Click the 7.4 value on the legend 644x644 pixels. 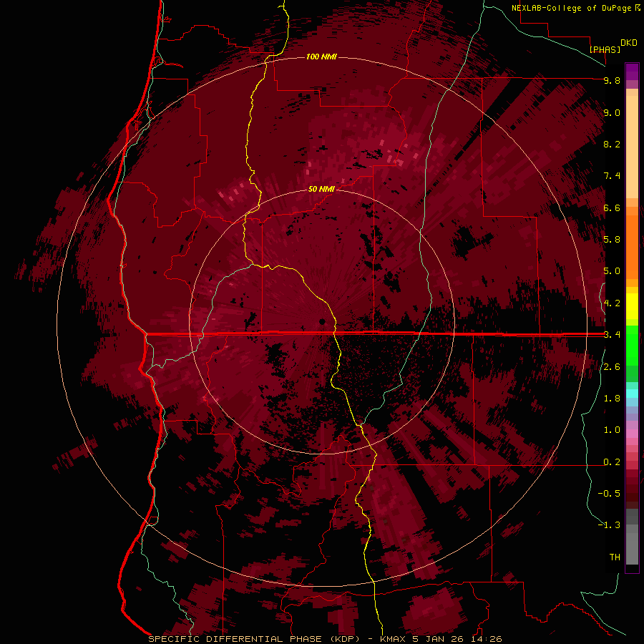(612, 176)
